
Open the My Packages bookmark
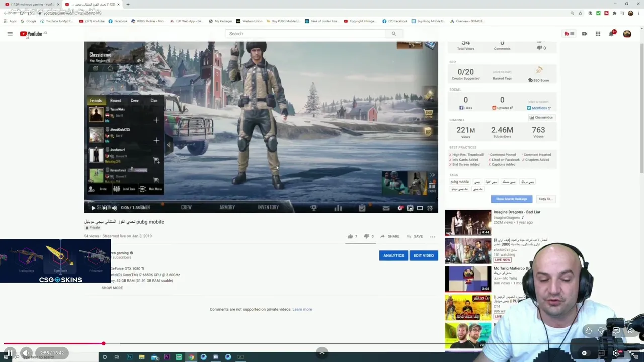221,21
